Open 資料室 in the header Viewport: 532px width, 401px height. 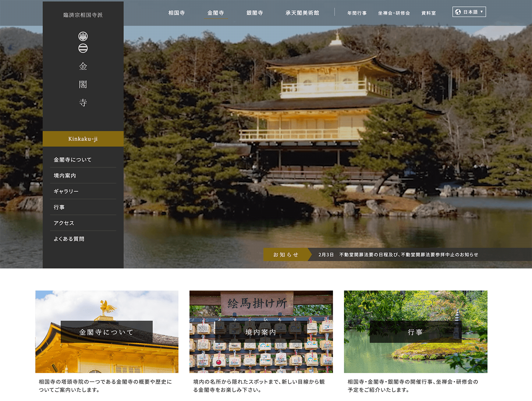click(429, 13)
